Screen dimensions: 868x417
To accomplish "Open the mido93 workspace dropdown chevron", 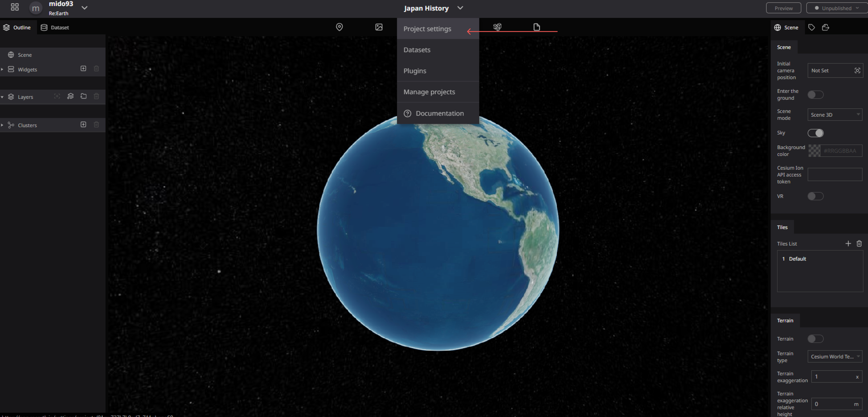I will (x=85, y=8).
